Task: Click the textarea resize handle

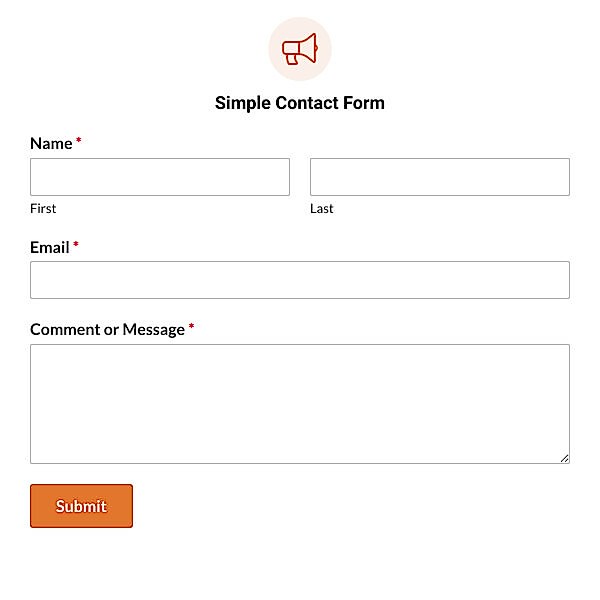Action: (564, 458)
